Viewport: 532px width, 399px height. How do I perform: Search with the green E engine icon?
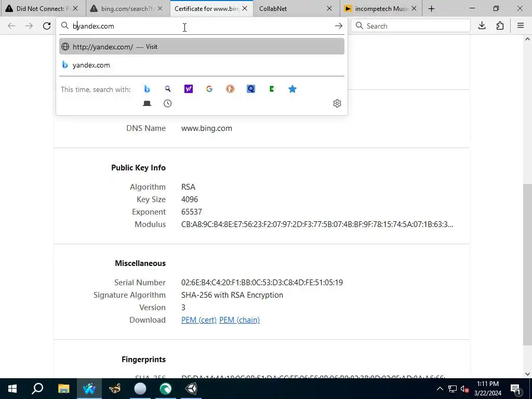[x=271, y=89]
